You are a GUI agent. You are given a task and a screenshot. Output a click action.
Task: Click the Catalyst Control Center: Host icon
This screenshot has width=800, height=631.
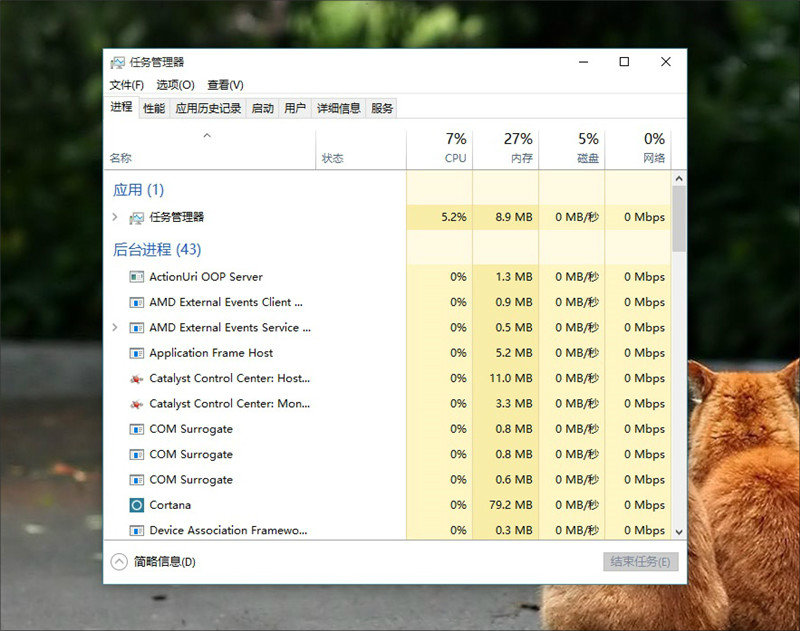click(x=136, y=378)
